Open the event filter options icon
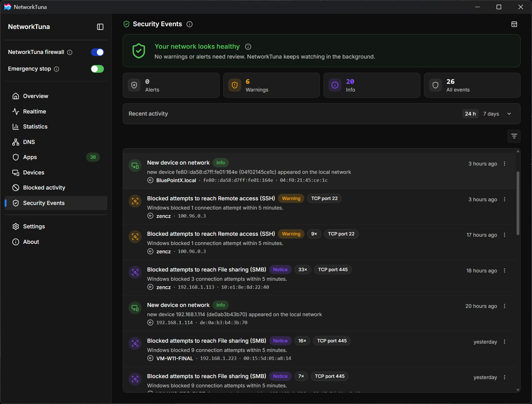The image size is (532, 404). (514, 136)
